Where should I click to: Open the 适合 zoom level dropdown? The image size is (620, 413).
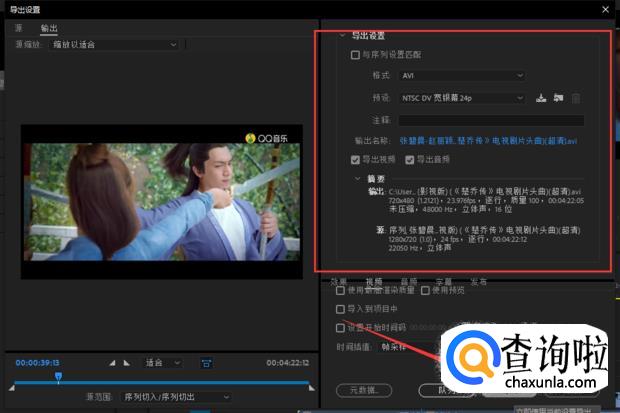(x=163, y=363)
